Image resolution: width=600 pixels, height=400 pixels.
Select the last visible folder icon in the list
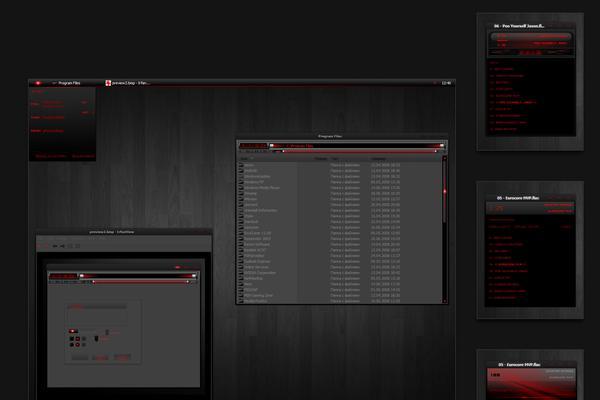(241, 302)
